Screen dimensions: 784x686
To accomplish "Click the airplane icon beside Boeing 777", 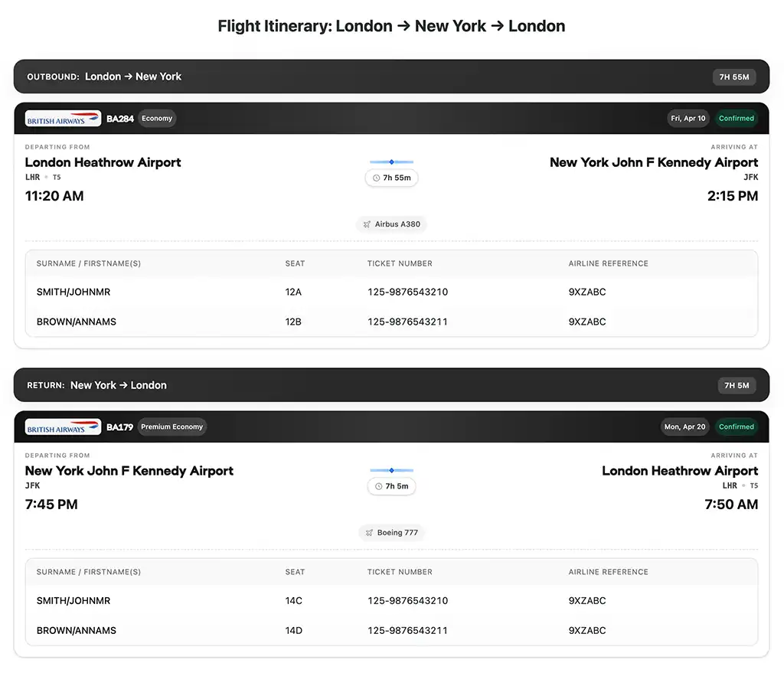I will [370, 533].
